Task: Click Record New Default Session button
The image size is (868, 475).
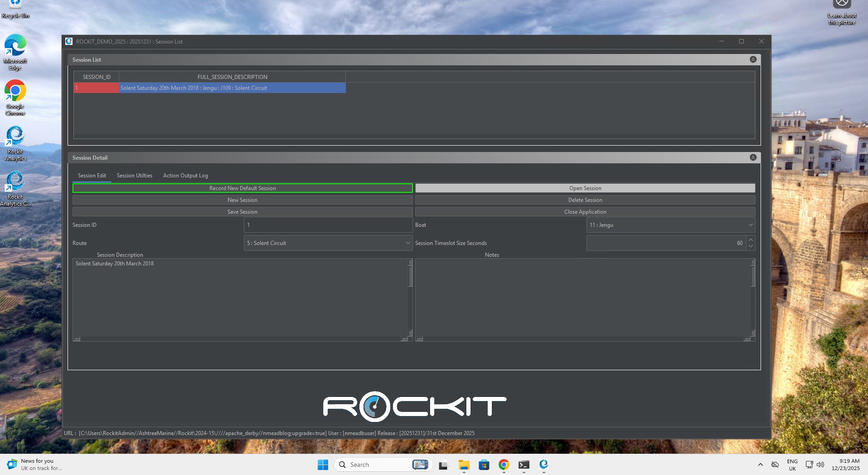Action: click(242, 188)
